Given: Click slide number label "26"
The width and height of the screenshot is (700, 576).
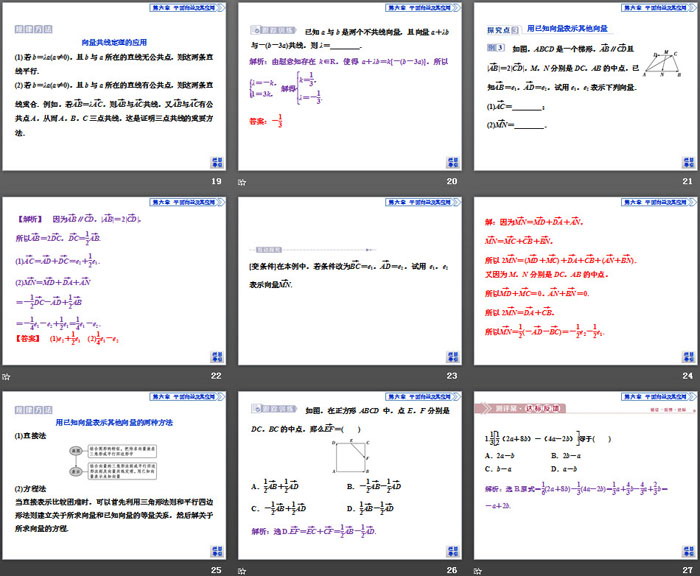Looking at the screenshot, I should (x=452, y=570).
